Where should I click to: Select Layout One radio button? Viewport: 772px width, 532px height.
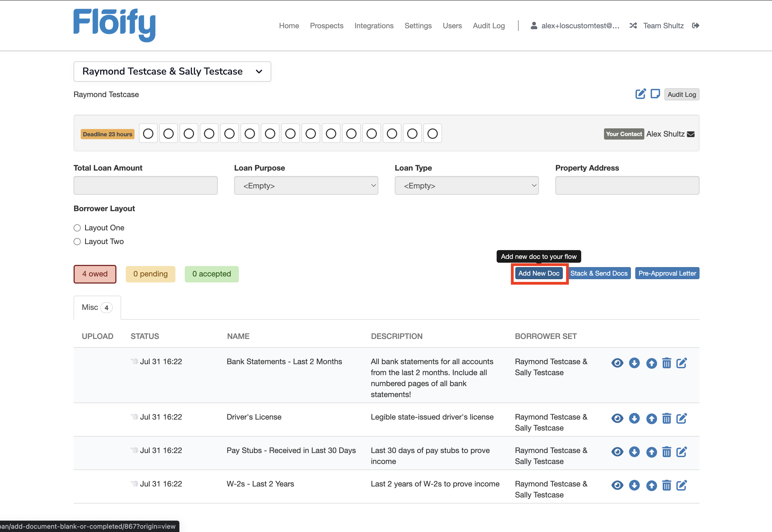point(77,228)
